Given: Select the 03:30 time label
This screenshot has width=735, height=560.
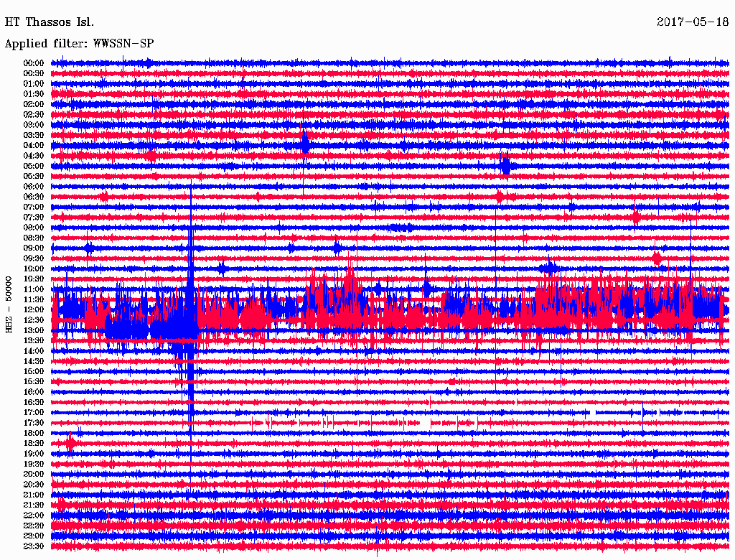Looking at the screenshot, I should tap(34, 135).
